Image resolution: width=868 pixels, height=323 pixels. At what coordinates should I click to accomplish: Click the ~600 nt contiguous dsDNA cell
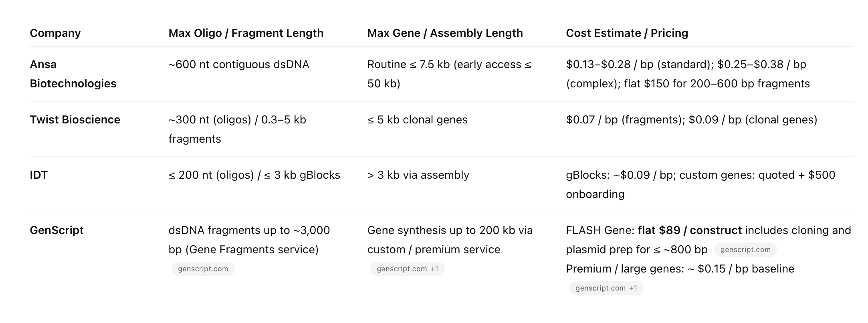pos(239,64)
